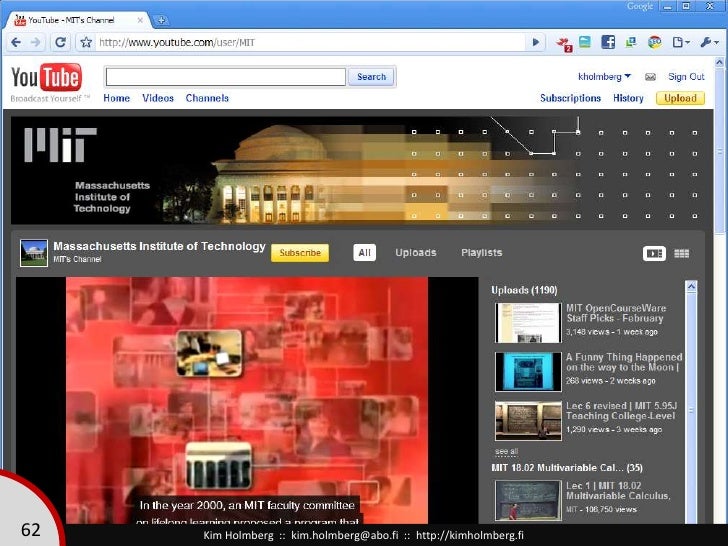
Task: Click the Lec 1 MIT 18.02 video thumbnail
Action: coord(528,500)
